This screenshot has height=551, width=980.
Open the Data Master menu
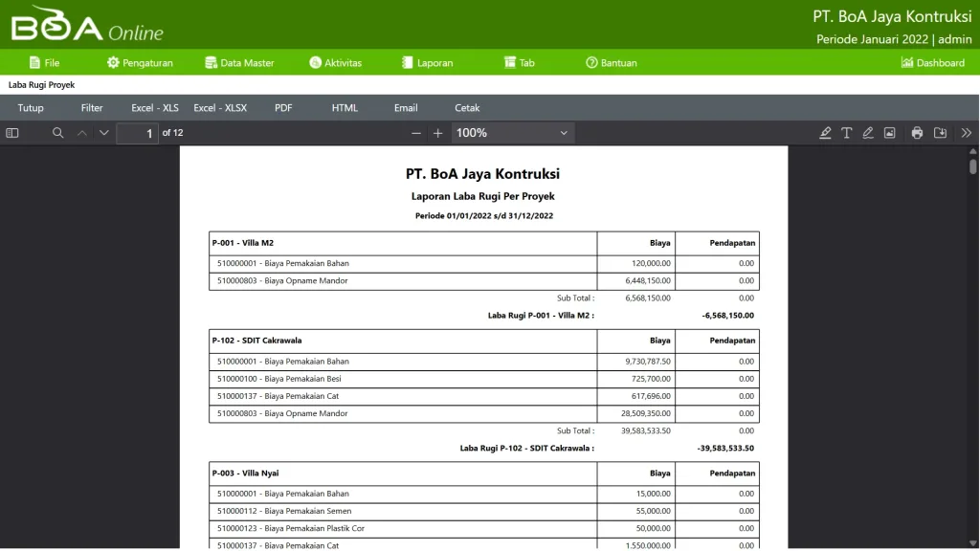pos(239,63)
